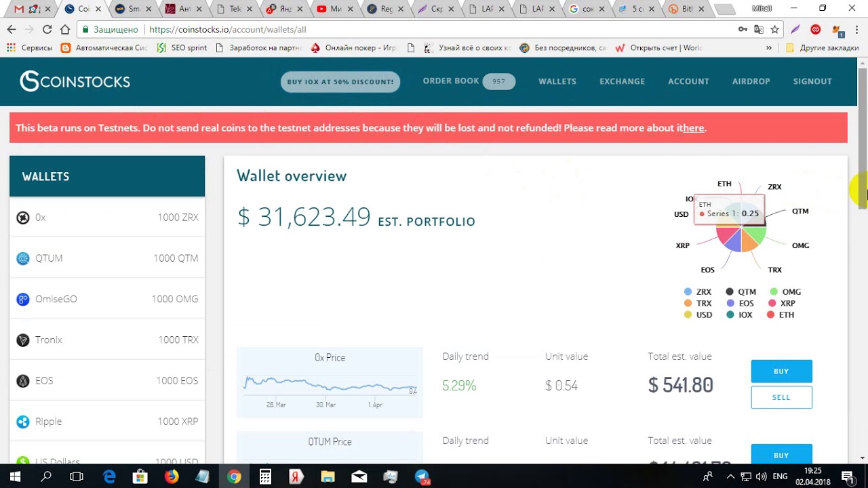Open the Mail app on the taskbar
This screenshot has width=868, height=488.
click(x=359, y=476)
